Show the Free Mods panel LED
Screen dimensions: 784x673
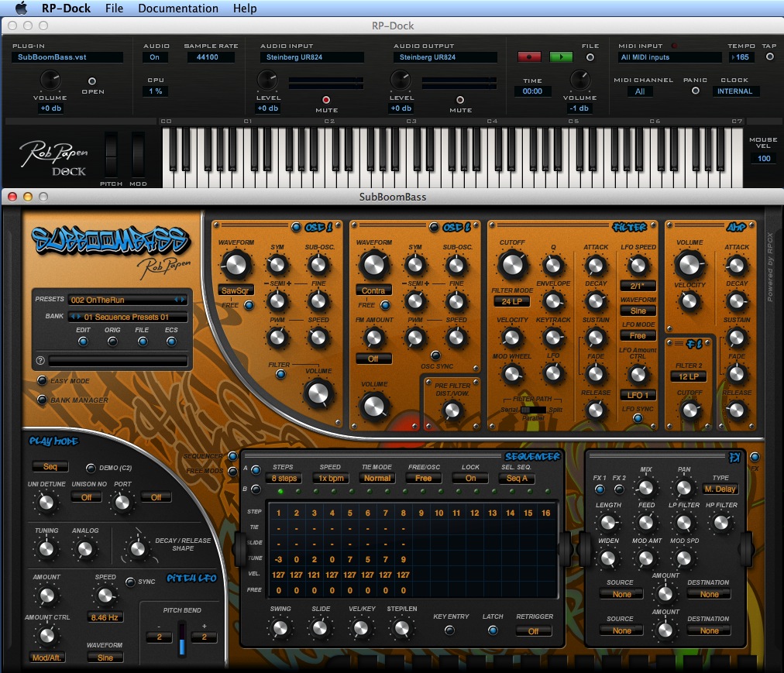(232, 471)
